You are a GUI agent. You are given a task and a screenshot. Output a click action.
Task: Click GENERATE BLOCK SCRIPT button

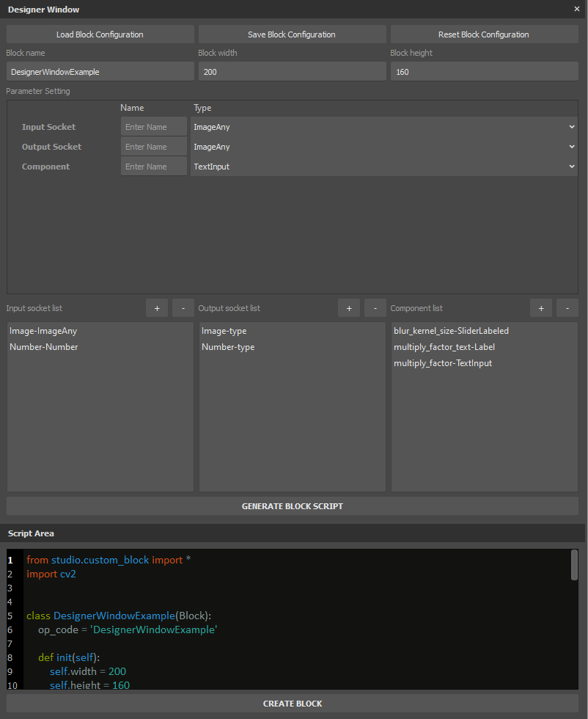pyautogui.click(x=293, y=506)
